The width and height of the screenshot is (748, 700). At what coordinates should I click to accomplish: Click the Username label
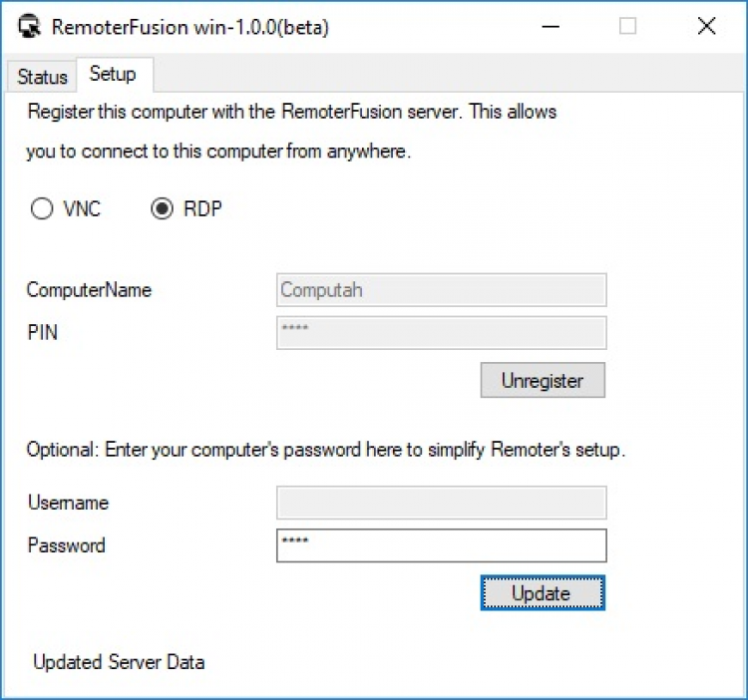click(x=68, y=503)
